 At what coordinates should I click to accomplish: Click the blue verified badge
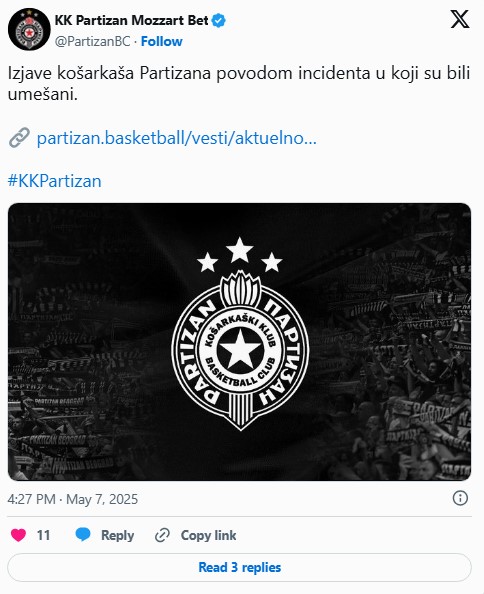(x=219, y=20)
